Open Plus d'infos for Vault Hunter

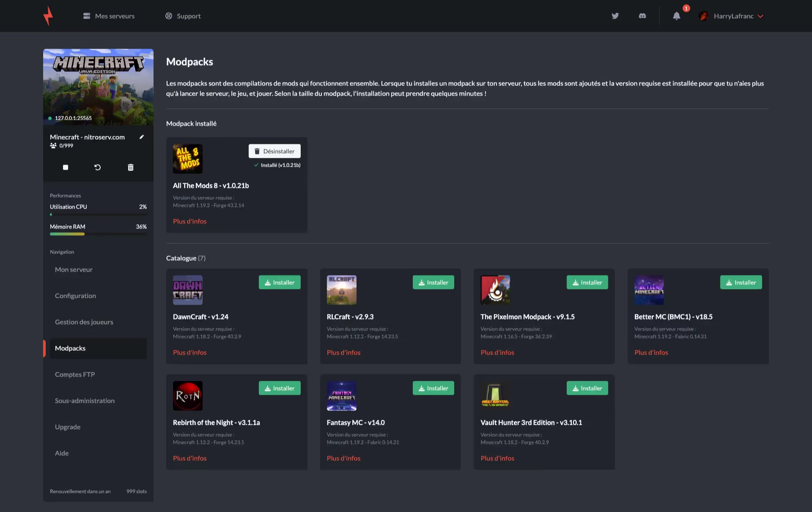pyautogui.click(x=497, y=458)
